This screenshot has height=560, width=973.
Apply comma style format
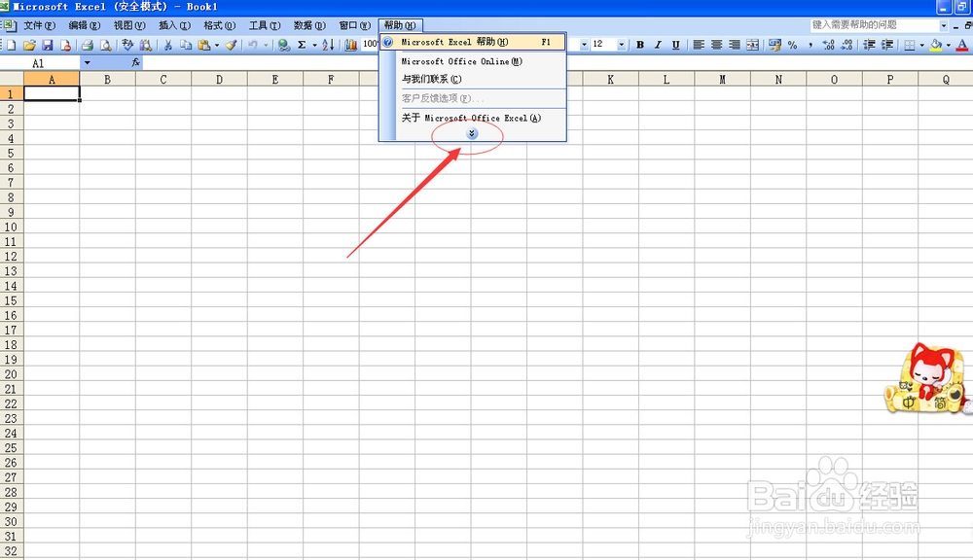pyautogui.click(x=811, y=45)
